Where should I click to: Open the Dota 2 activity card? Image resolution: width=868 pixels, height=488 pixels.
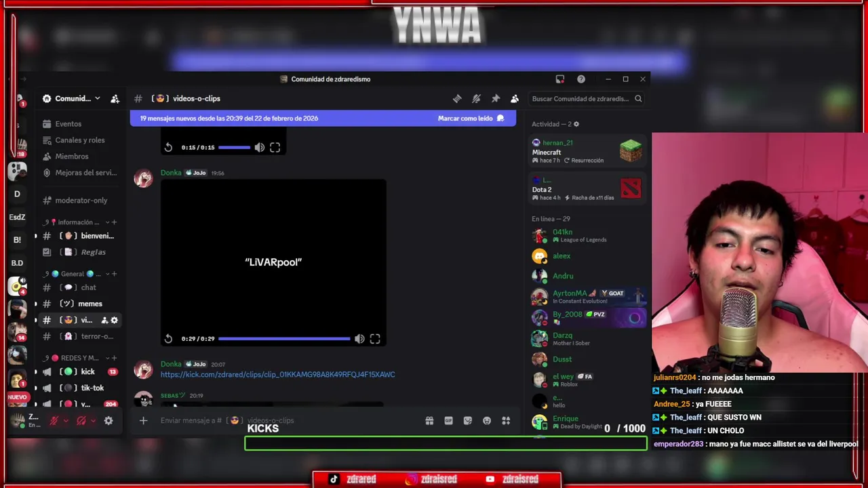click(587, 188)
